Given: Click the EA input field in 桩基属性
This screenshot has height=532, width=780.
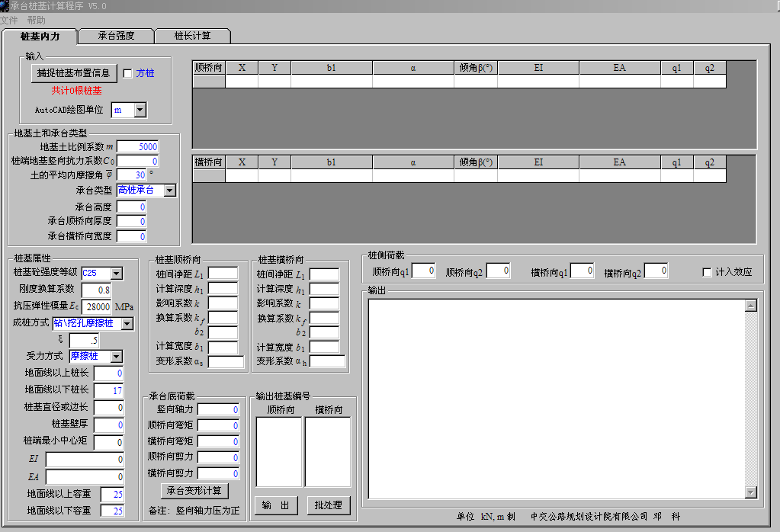Looking at the screenshot, I should 85,477.
